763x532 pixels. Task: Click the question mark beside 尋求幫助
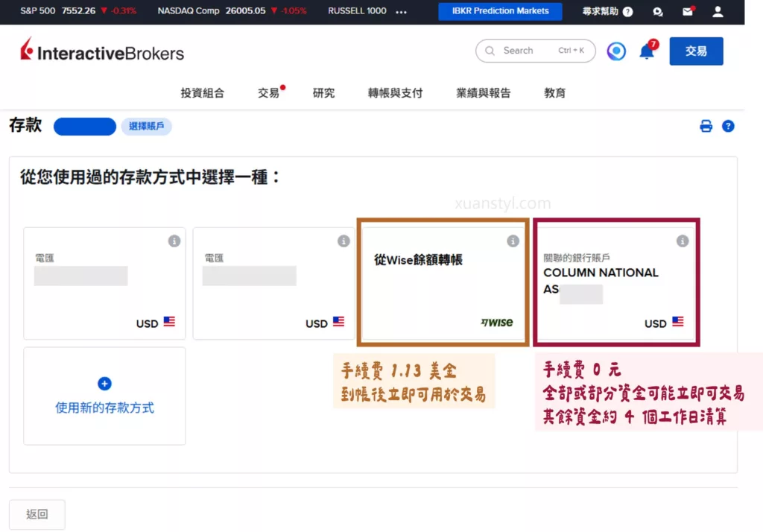point(627,11)
